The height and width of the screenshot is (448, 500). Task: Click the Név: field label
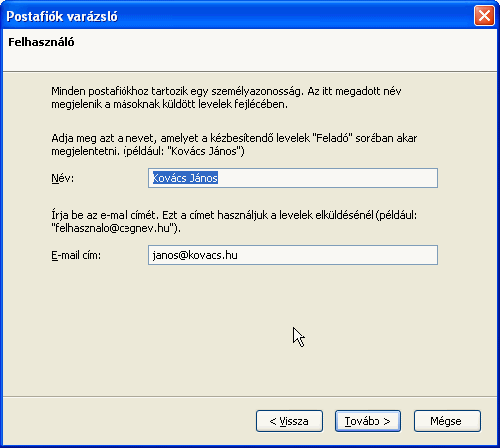point(63,178)
